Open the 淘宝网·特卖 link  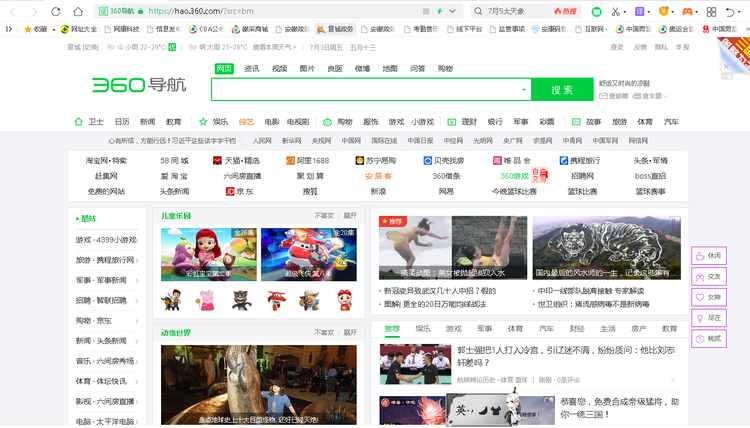106,161
